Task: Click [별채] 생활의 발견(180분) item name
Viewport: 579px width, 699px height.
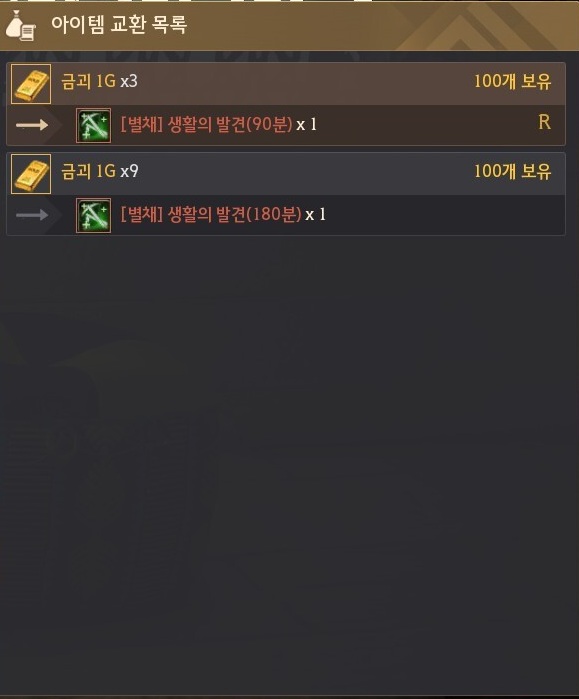Action: [x=211, y=214]
